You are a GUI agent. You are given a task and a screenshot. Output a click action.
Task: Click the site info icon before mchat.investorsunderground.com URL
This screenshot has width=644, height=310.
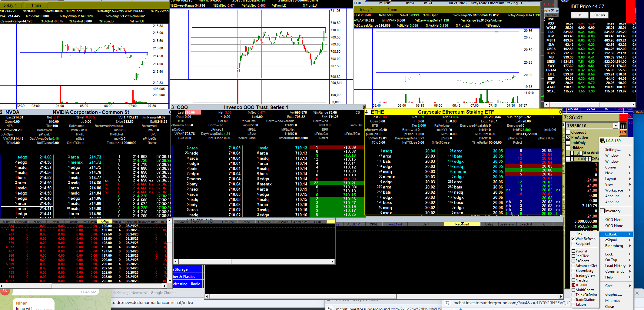[447, 303]
